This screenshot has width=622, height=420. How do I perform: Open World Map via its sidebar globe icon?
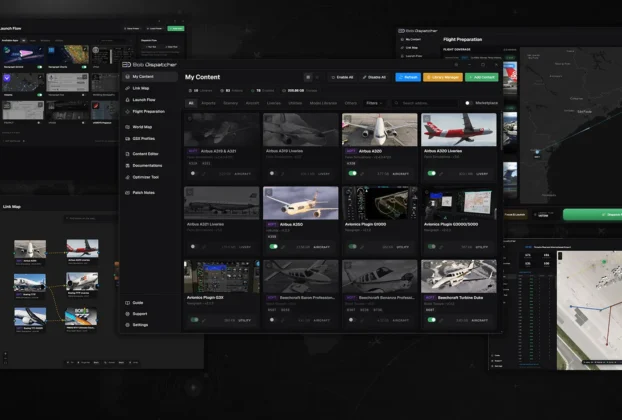coord(127,127)
